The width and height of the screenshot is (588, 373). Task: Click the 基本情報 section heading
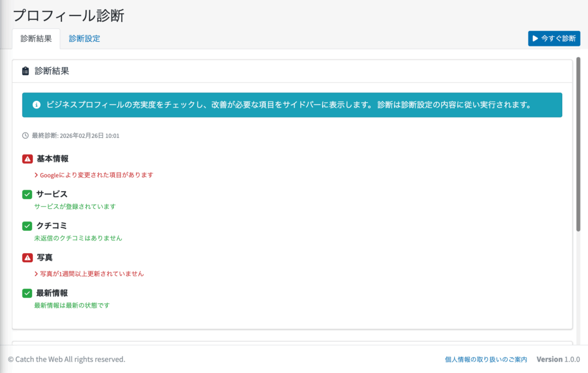click(x=53, y=159)
